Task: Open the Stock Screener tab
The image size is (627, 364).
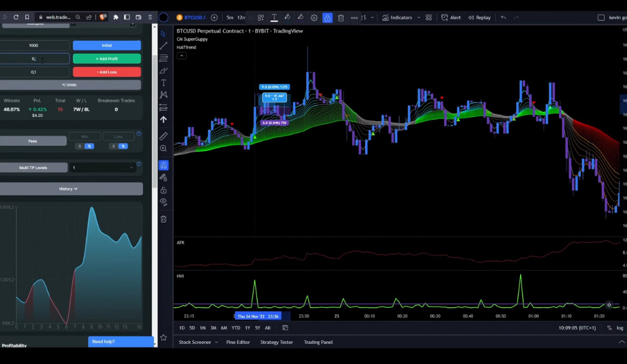Action: [x=194, y=342]
